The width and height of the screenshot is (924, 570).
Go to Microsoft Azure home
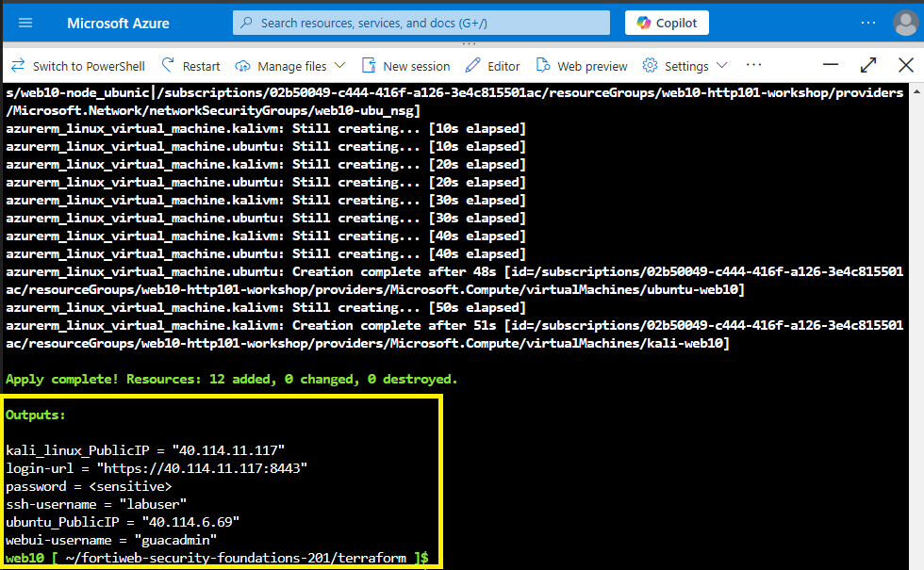point(118,23)
